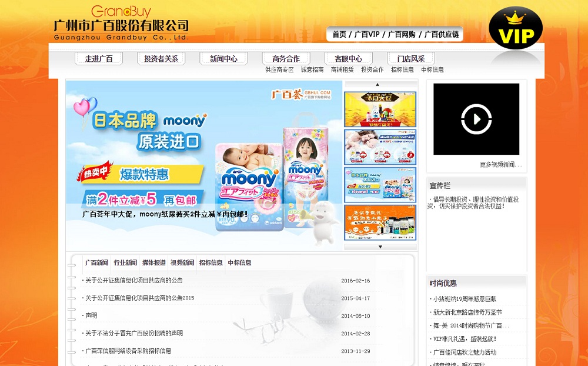
Task: Select 投资合作 submenu item
Action: point(372,70)
